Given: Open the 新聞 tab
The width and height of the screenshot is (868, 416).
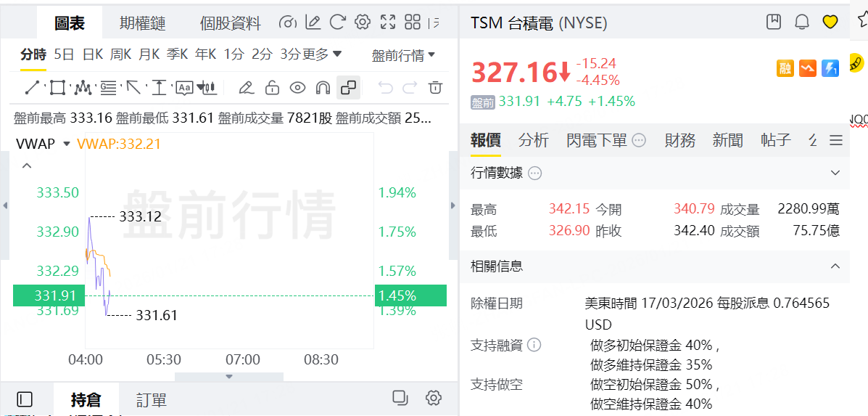Looking at the screenshot, I should pos(728,140).
